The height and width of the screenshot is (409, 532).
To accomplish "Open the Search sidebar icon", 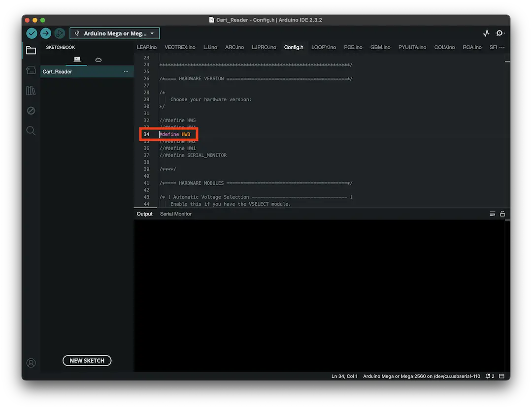I will point(31,130).
